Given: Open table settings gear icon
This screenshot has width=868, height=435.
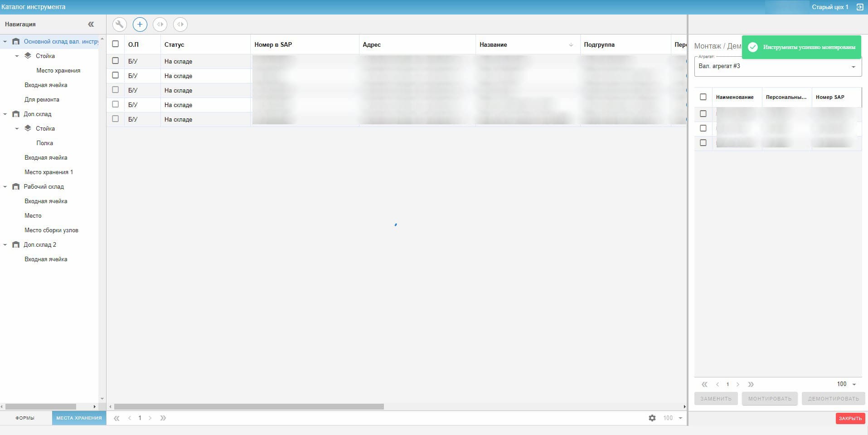Looking at the screenshot, I should 652,418.
